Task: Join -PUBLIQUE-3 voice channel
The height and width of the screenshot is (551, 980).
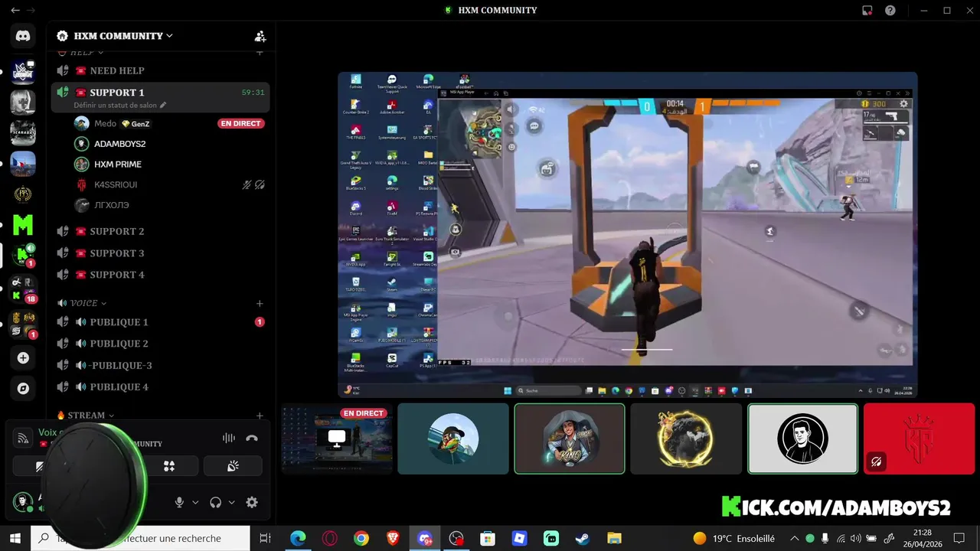Action: 160,365
